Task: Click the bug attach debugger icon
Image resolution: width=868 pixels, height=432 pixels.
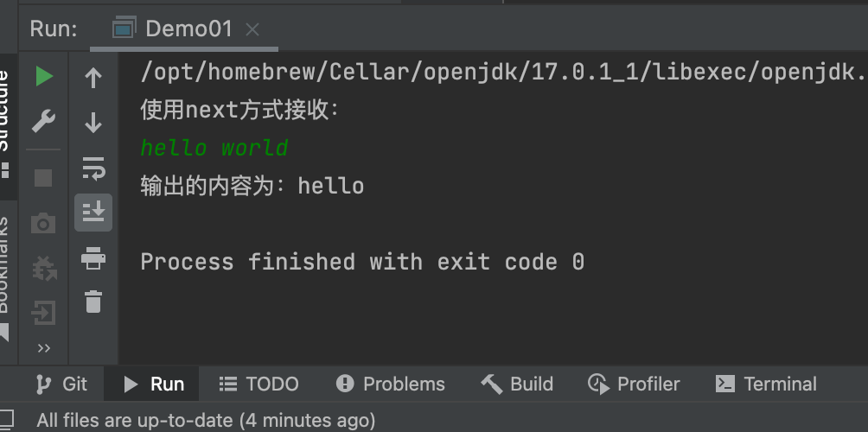Action: pos(44,268)
